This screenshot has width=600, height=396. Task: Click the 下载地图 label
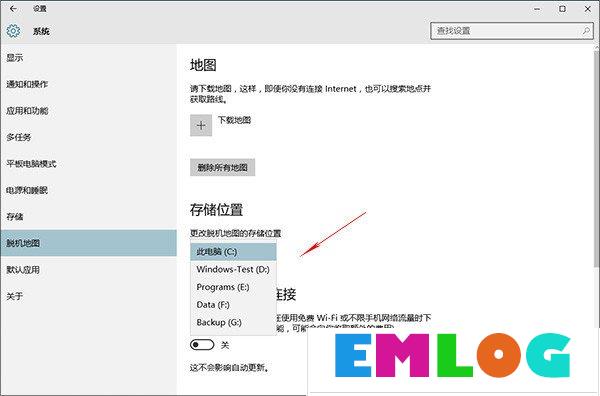[x=234, y=120]
